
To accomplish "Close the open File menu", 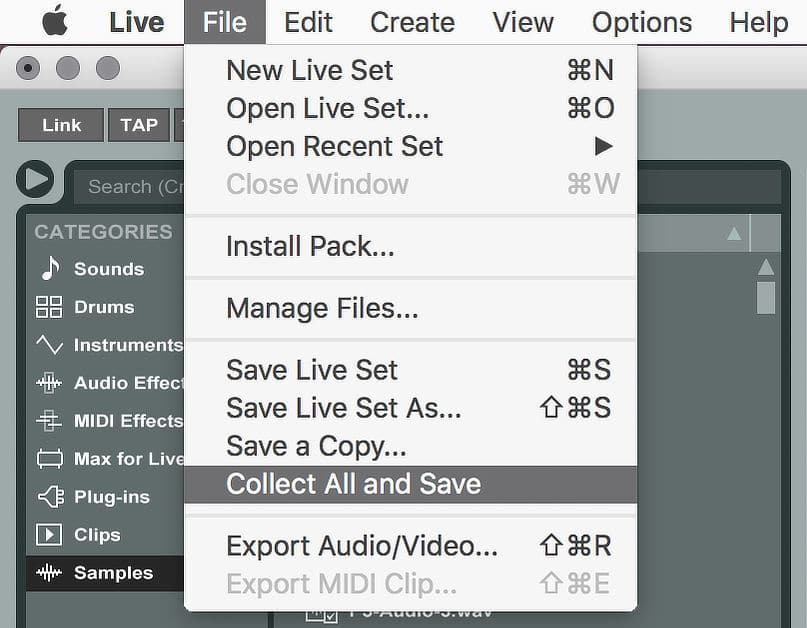I will coord(225,22).
